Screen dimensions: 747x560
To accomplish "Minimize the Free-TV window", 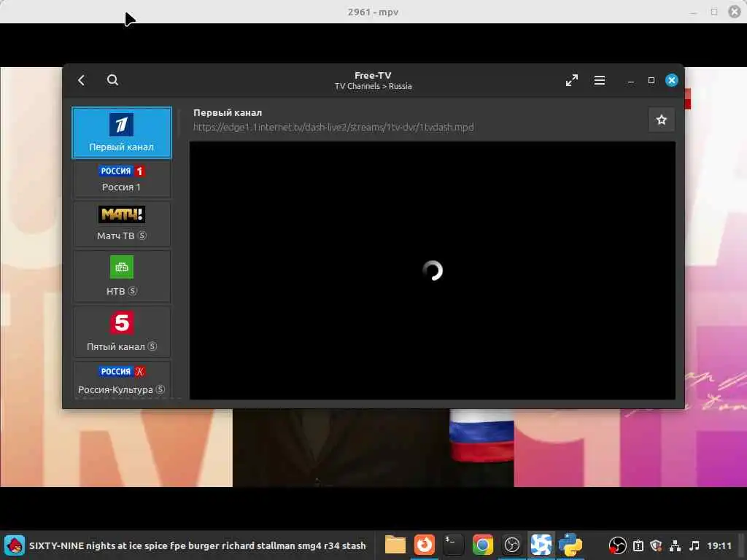I will 631,80.
